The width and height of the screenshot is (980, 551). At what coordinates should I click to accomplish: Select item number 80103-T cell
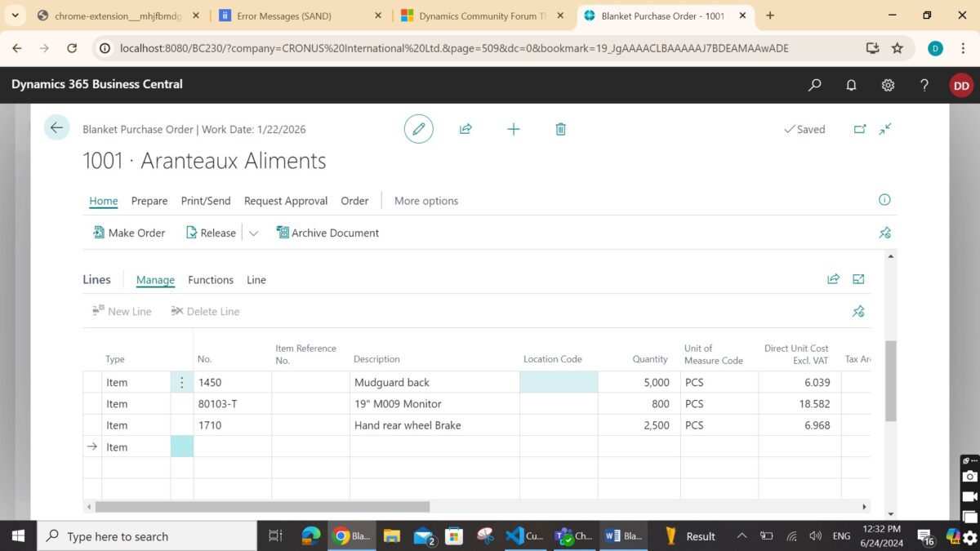pos(232,403)
